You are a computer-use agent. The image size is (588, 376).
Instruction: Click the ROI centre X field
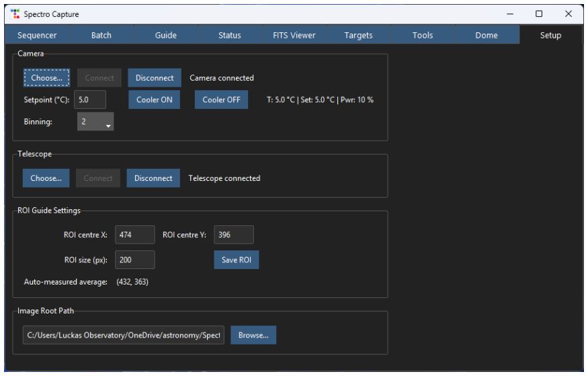point(135,235)
